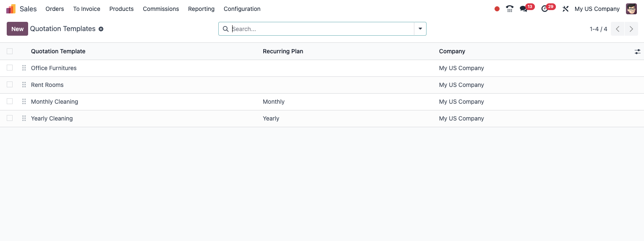The width and height of the screenshot is (644, 241).
Task: Open the To Invoice menu
Action: [x=86, y=9]
